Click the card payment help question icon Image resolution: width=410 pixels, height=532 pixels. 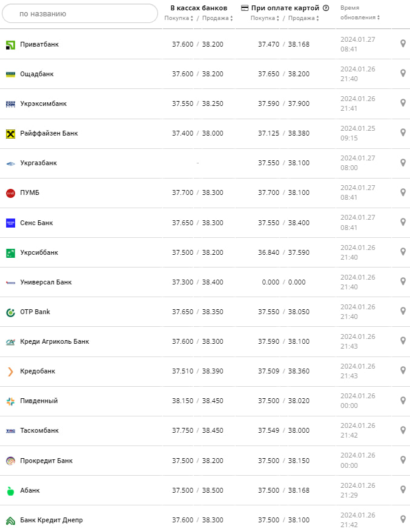click(x=326, y=8)
